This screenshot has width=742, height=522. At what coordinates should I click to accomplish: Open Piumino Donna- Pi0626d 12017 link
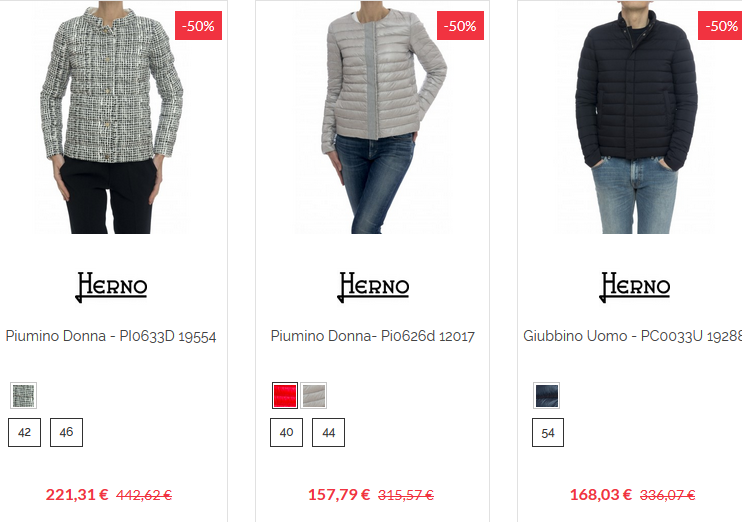pyautogui.click(x=372, y=336)
